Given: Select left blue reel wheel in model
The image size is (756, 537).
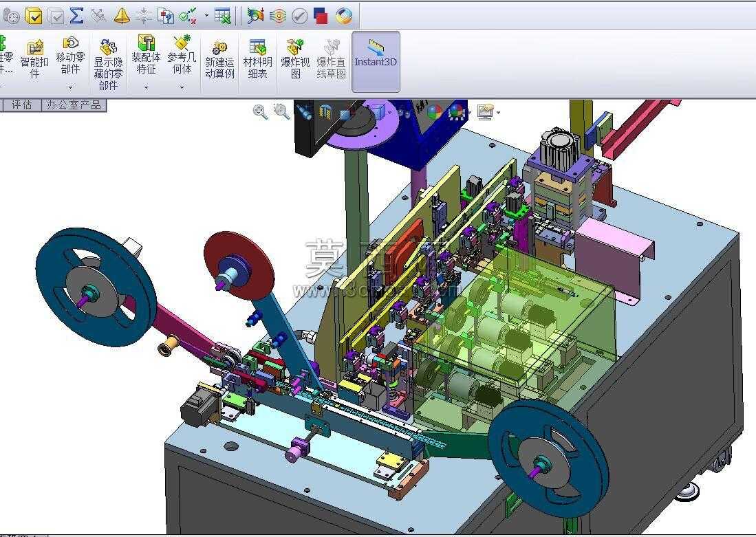Looking at the screenshot, I should [x=96, y=286].
